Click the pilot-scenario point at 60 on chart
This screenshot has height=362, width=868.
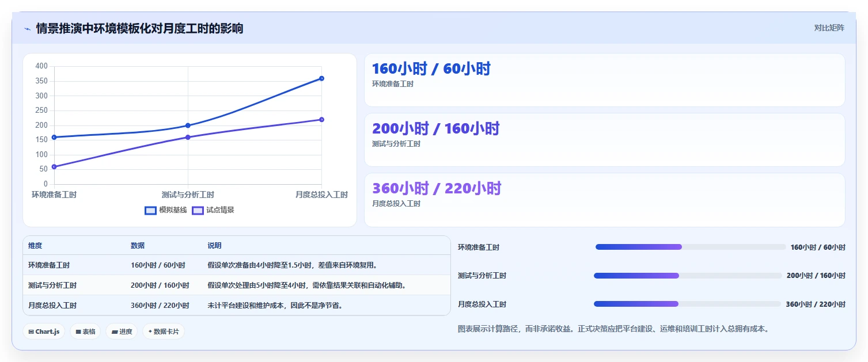[x=54, y=167]
